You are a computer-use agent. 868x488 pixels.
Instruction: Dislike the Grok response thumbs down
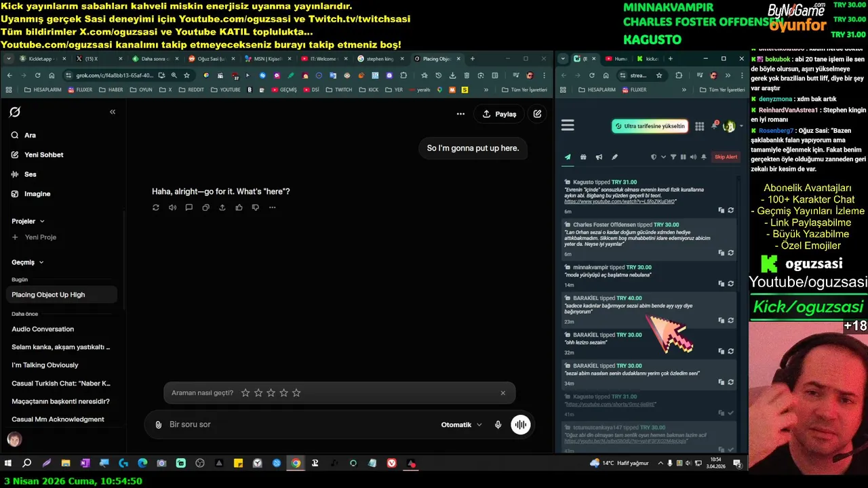(x=256, y=207)
